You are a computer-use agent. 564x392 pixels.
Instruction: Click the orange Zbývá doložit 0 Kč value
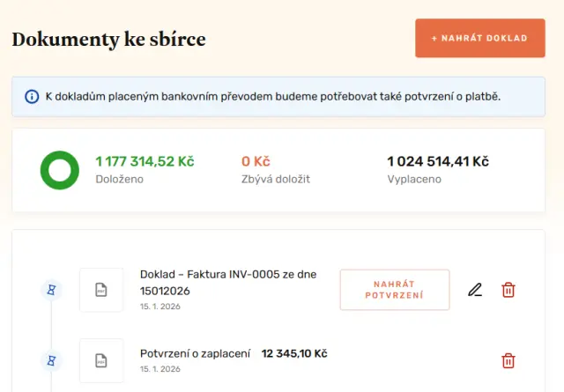pos(256,161)
